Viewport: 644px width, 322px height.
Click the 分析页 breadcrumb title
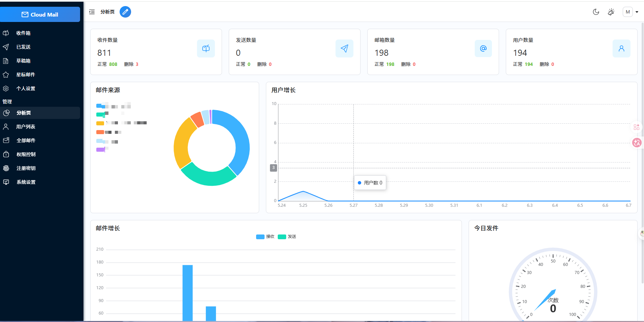point(107,12)
